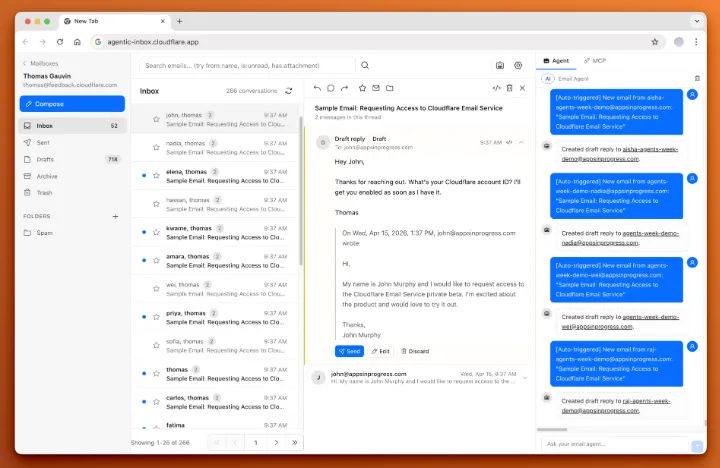The width and height of the screenshot is (720, 468).
Task: Star the kwame, thomas conversation
Action: (156, 232)
